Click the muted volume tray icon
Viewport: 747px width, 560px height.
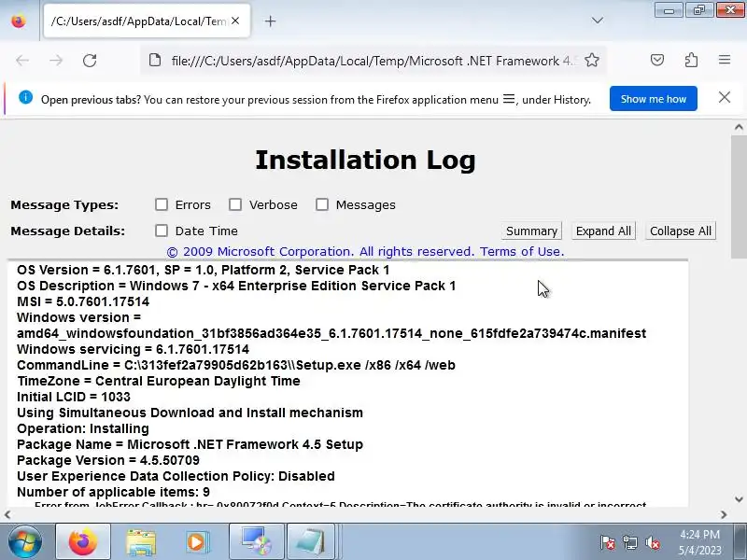pos(653,542)
